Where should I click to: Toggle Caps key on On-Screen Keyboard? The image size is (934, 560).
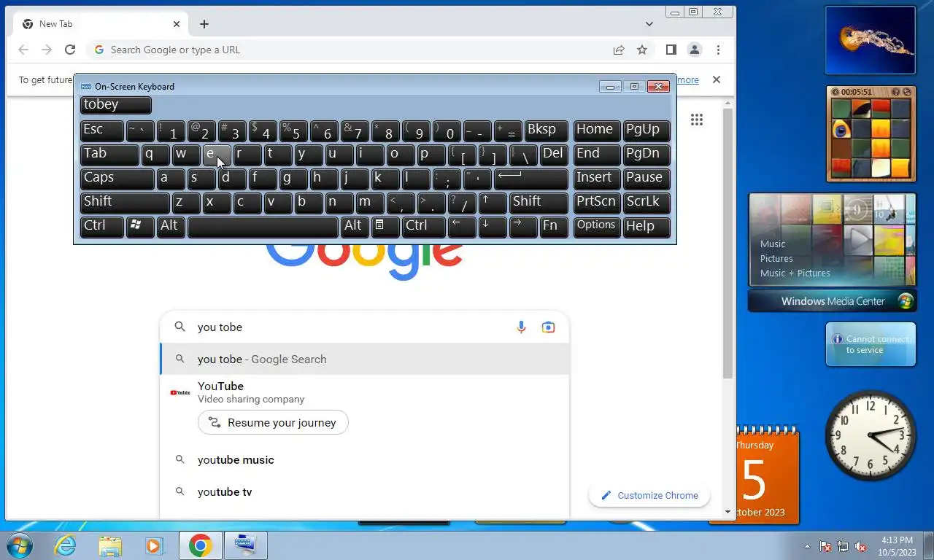point(117,179)
